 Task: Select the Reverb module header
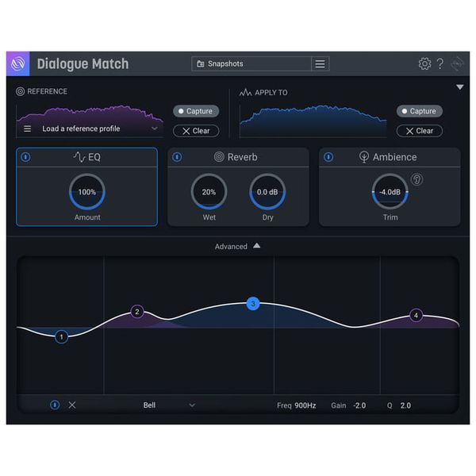click(x=238, y=157)
